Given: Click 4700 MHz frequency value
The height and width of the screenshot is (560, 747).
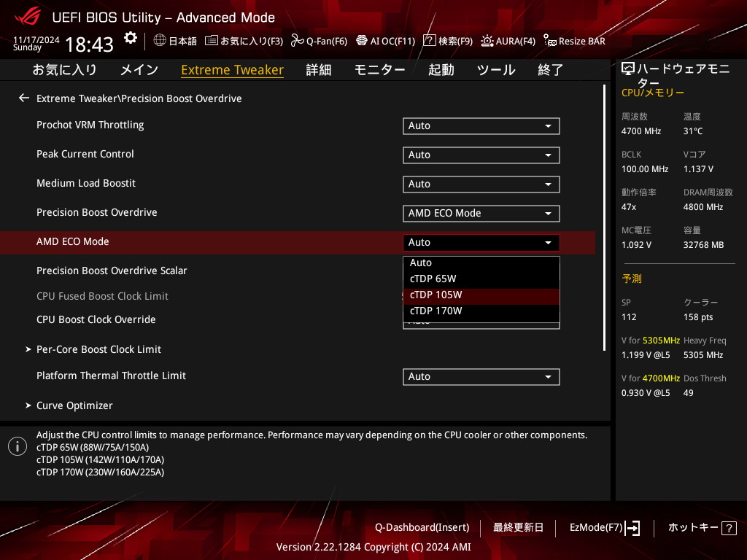Looking at the screenshot, I should coord(641,131).
